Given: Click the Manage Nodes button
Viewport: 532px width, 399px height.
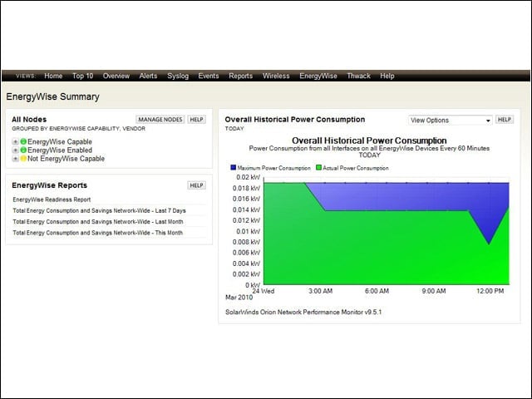Looking at the screenshot, I should [160, 120].
